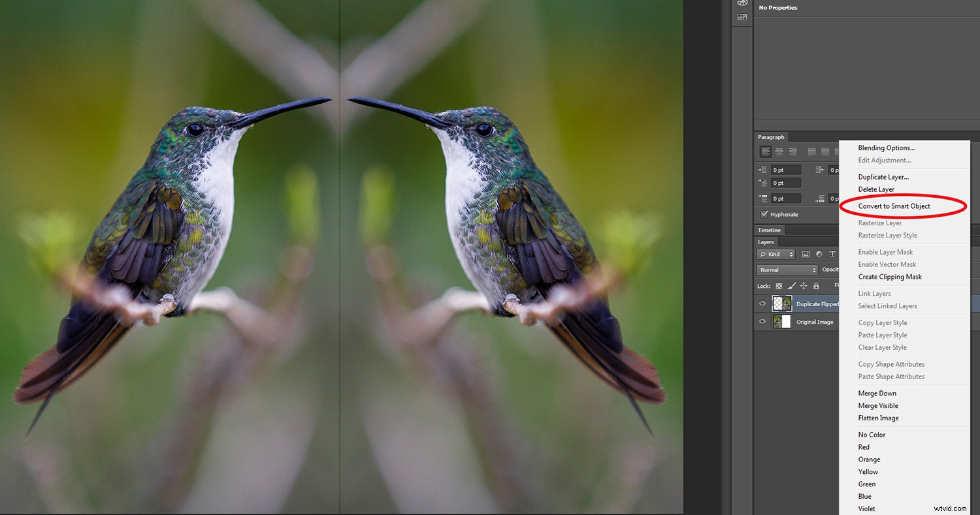Open the Opacity control in Layers panel

click(831, 269)
